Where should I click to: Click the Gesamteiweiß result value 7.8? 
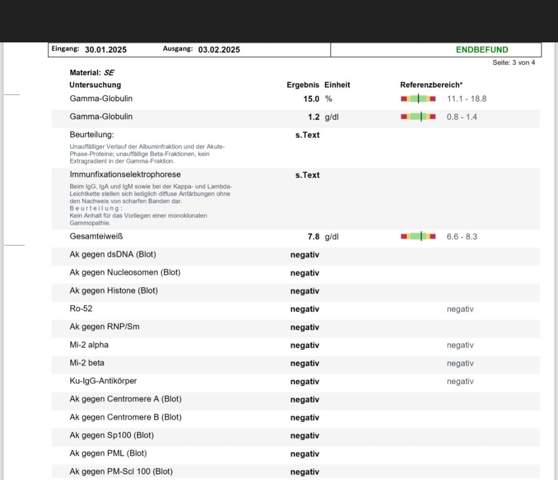(314, 237)
